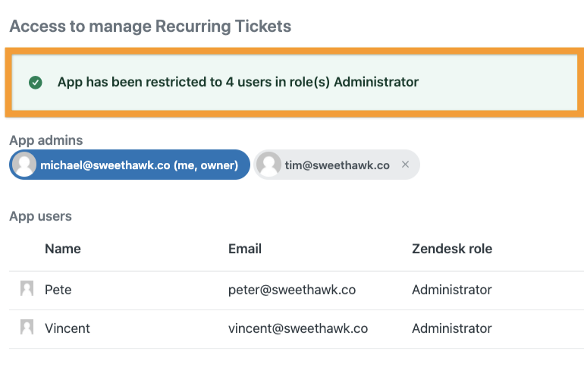Click michael@sweethawk.co owner avatar
Viewport: 584px width, 392px height.
[24, 165]
